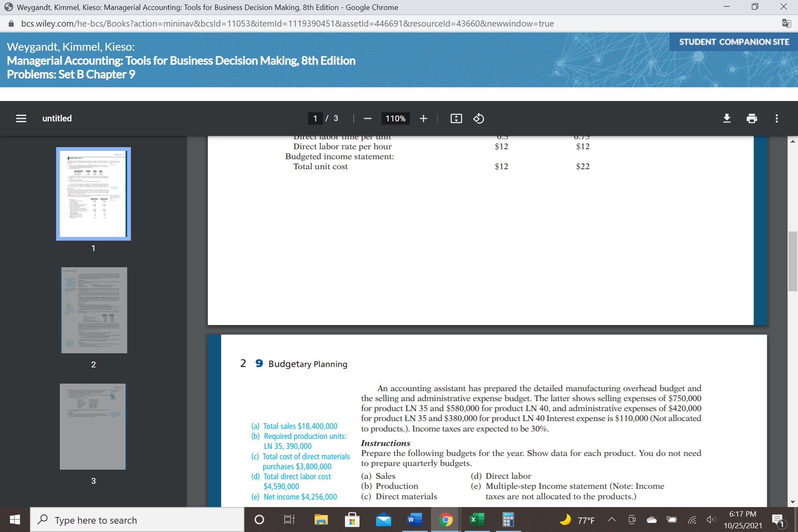
Task: Click the translate page icon in address bar
Action: click(x=786, y=24)
